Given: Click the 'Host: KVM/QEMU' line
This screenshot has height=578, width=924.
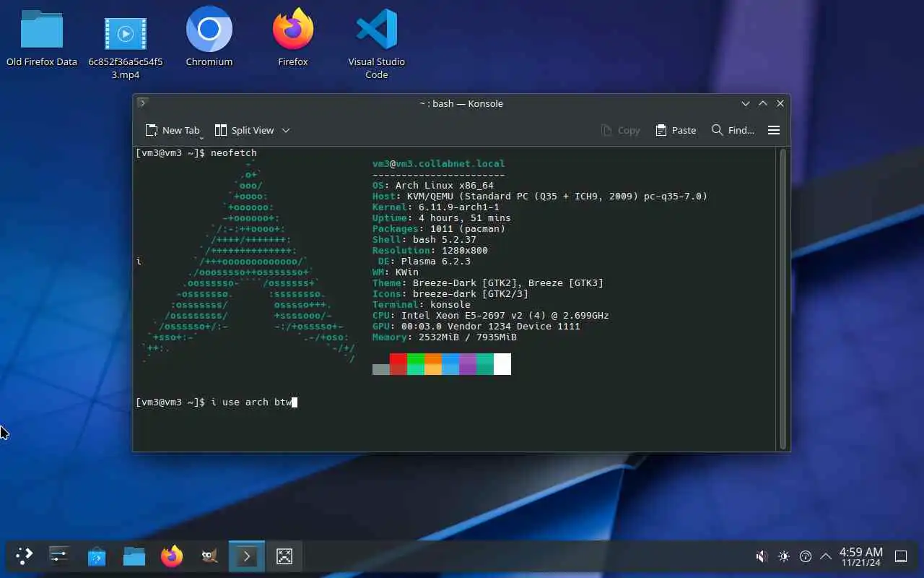Looking at the screenshot, I should 540,197.
